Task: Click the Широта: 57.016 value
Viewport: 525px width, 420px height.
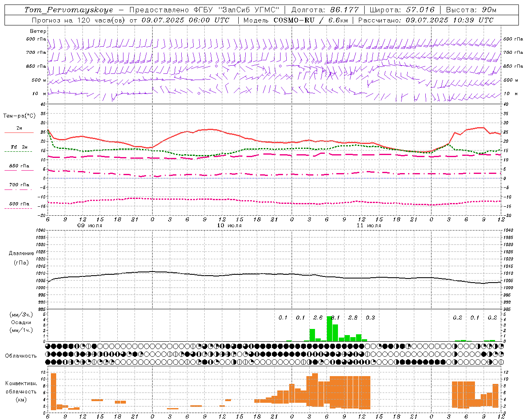Action: (x=402, y=10)
